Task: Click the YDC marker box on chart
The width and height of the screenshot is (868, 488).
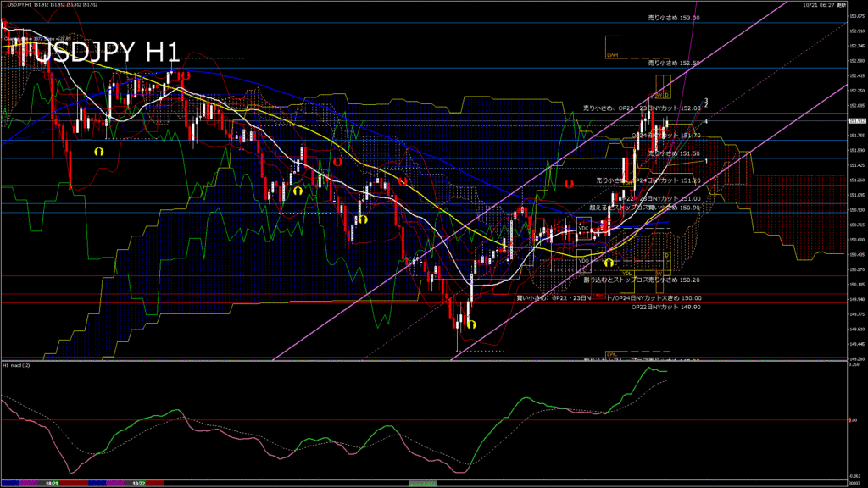Action: (x=583, y=229)
